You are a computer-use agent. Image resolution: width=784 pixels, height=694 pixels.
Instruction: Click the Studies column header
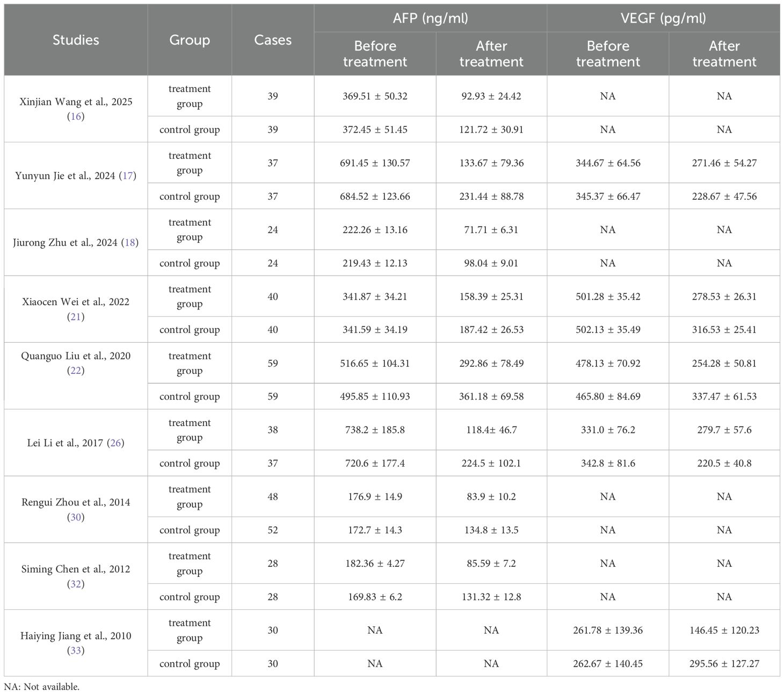pyautogui.click(x=76, y=40)
